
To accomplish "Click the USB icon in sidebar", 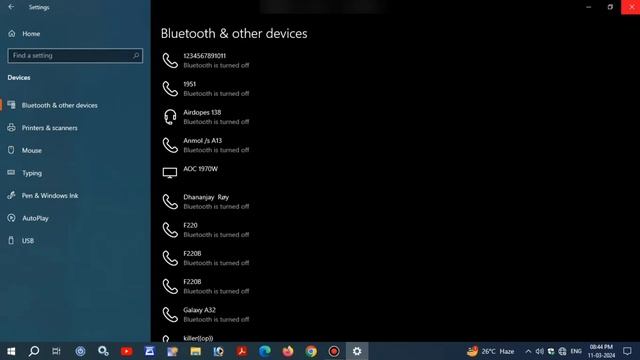I will pos(11,240).
